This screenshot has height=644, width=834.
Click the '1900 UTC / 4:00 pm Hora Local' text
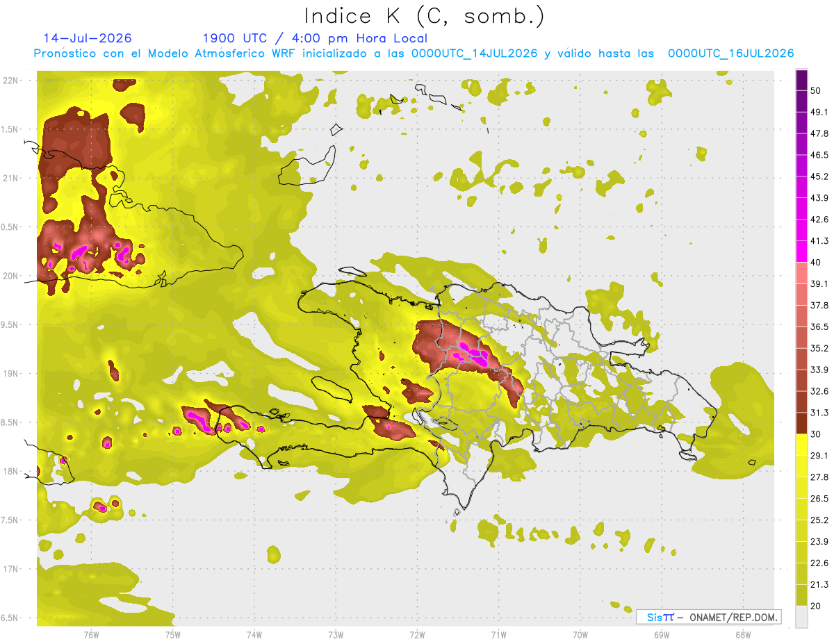315,38
